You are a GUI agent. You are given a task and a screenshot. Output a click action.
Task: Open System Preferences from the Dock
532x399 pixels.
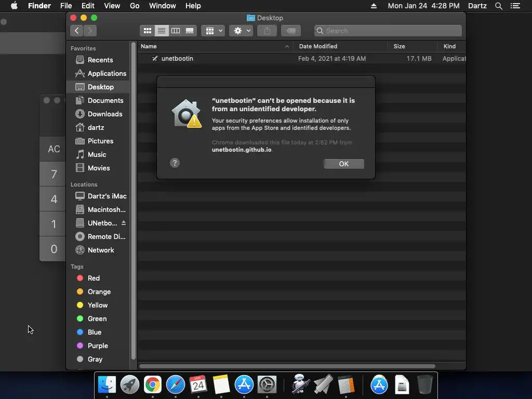pos(267,385)
